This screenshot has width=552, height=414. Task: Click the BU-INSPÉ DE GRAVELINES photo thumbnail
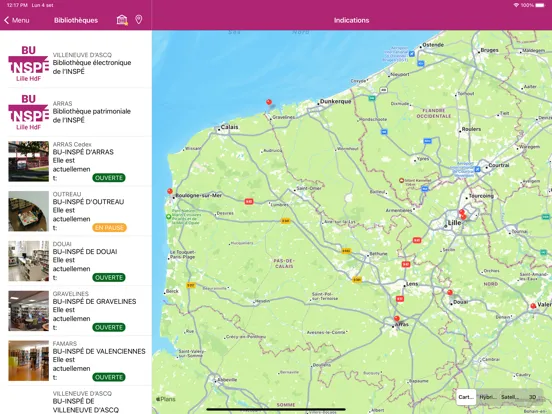pyautogui.click(x=29, y=311)
